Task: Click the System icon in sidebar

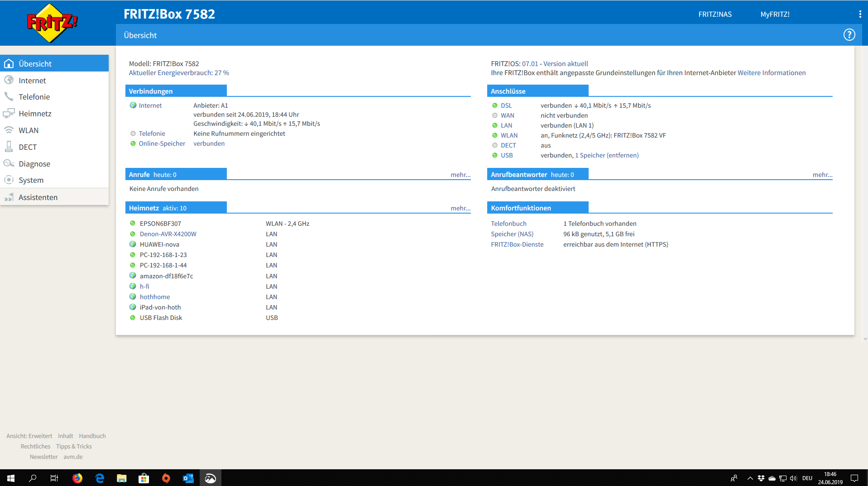Action: [x=9, y=180]
